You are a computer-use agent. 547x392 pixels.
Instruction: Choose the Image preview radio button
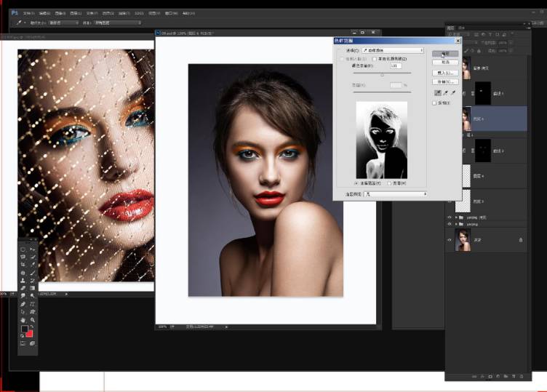[x=389, y=183]
